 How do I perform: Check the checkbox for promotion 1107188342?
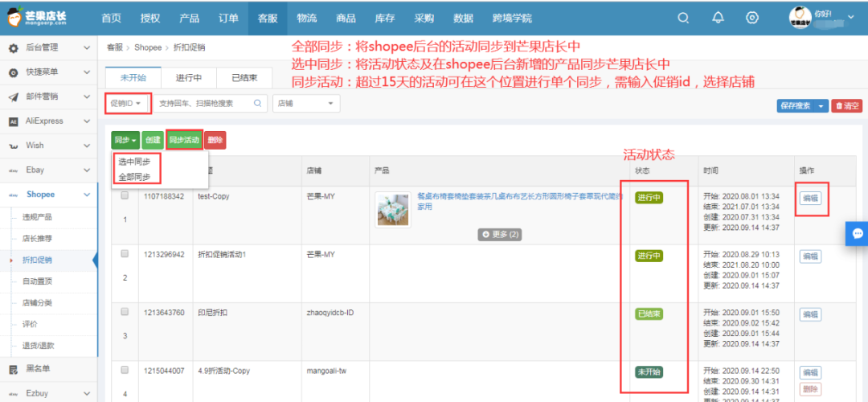125,195
